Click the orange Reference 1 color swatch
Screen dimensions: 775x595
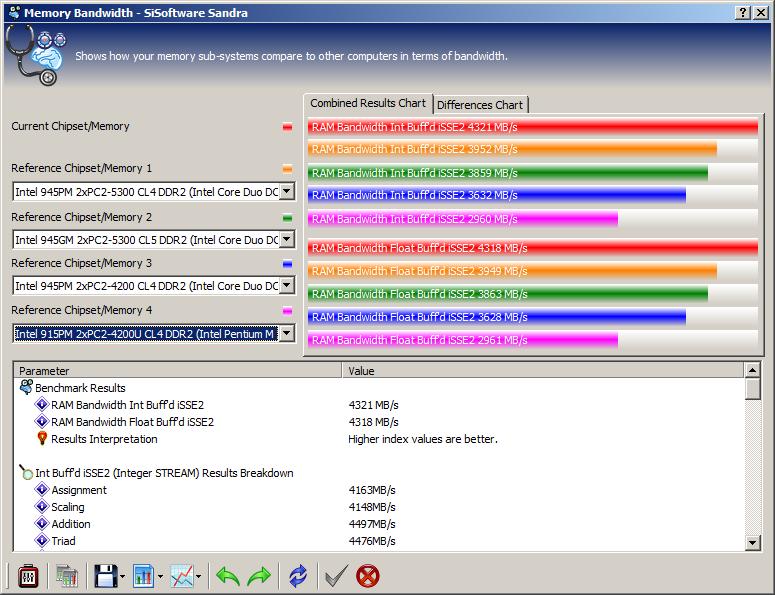287,169
